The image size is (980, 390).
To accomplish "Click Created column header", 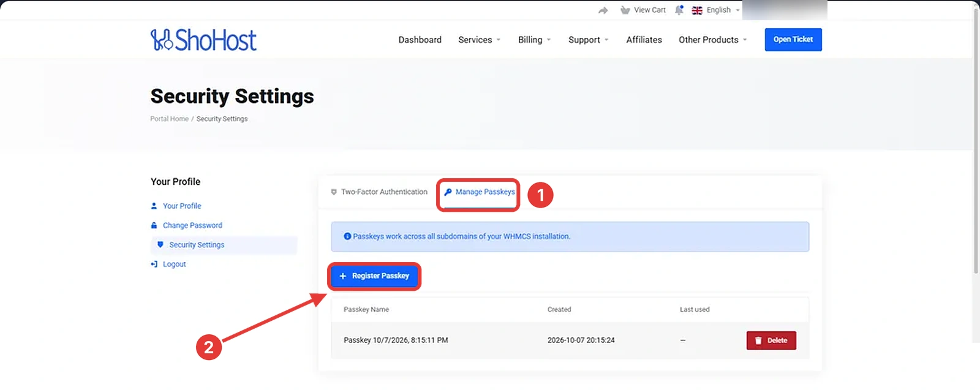I will pos(559,309).
